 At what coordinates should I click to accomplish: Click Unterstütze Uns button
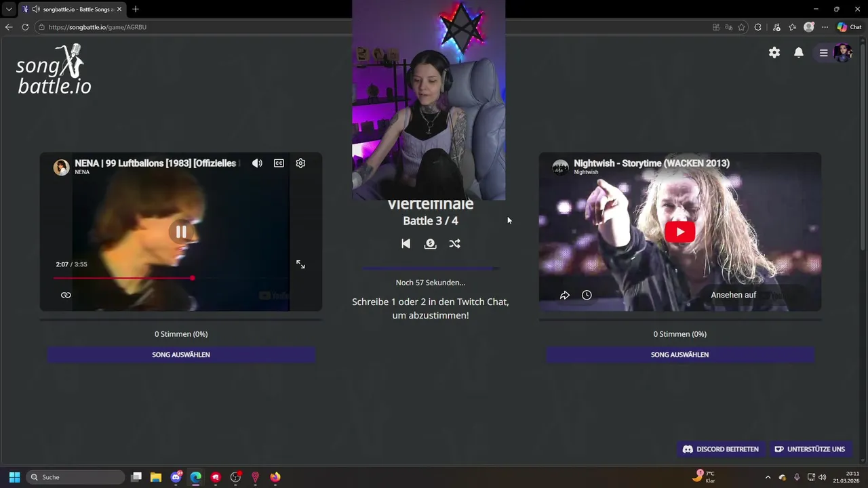810,449
